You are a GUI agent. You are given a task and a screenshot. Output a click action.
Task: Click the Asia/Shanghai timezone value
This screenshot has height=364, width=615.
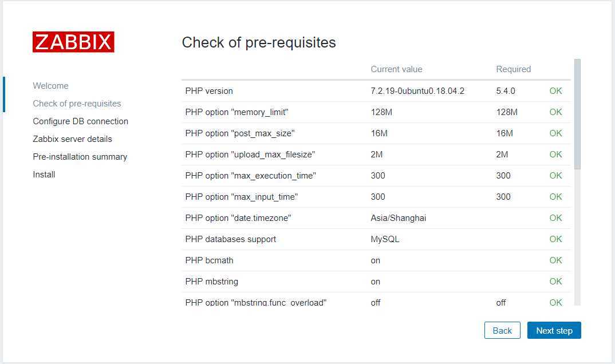[x=398, y=218]
